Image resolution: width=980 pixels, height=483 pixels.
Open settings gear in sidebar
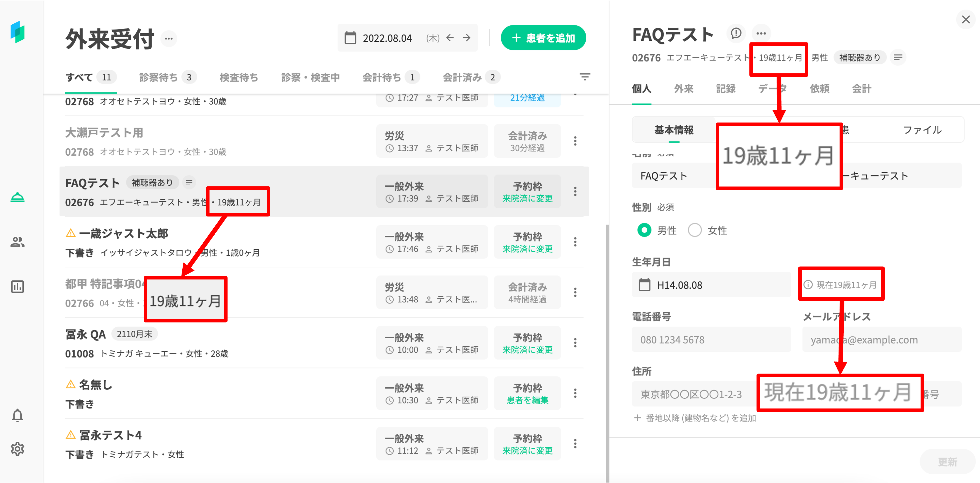(x=18, y=449)
